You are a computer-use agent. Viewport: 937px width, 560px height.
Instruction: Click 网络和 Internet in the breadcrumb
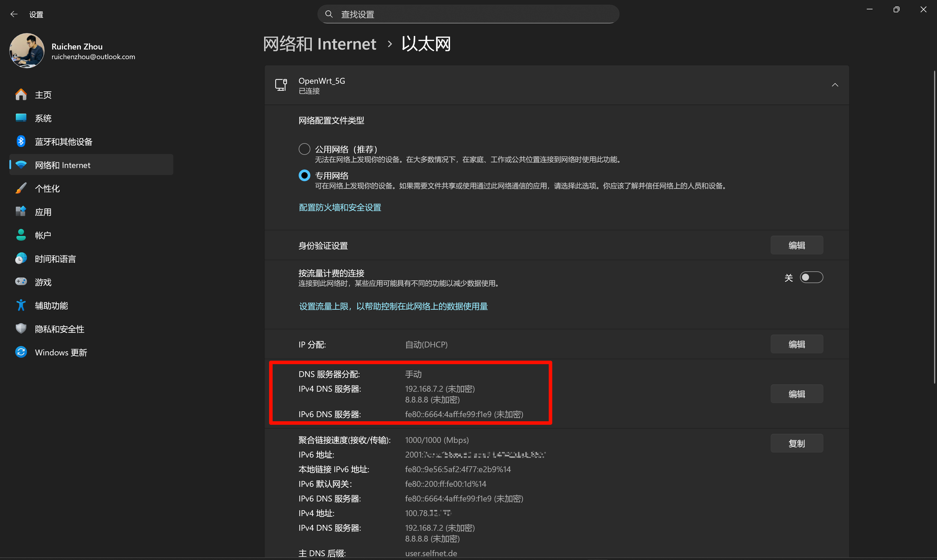pyautogui.click(x=320, y=44)
